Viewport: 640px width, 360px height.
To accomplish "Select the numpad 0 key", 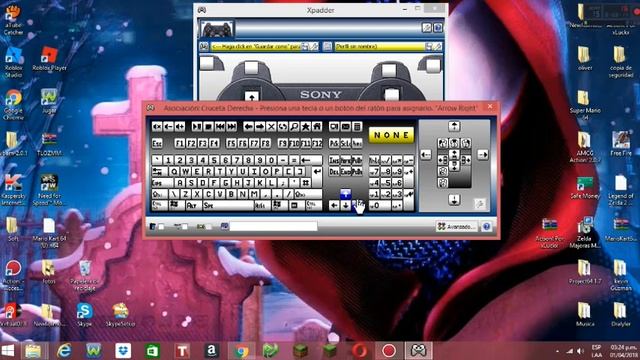I will (x=380, y=205).
